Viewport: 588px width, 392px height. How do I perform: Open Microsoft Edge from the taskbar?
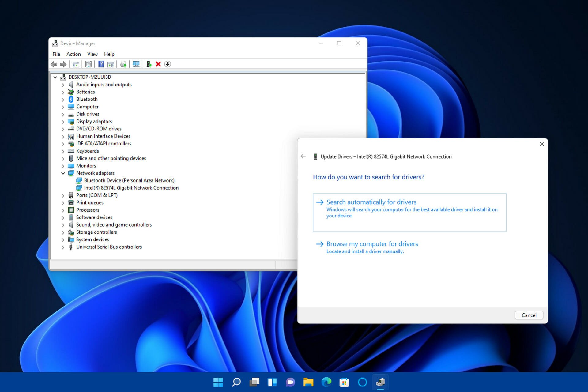[x=326, y=382]
